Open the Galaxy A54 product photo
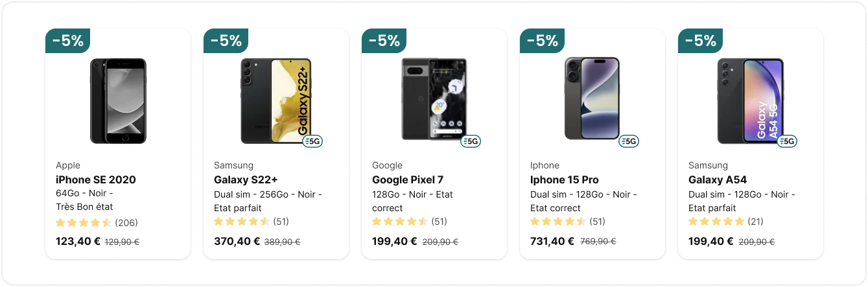Image resolution: width=868 pixels, height=287 pixels. (751, 100)
